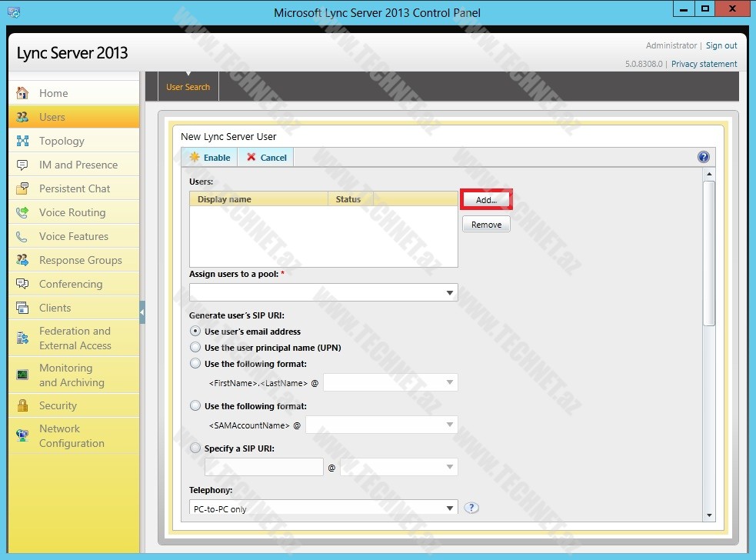Viewport: 756px width, 560px height.
Task: Expand the Telephony PC-to-PC only dropdown
Action: point(449,508)
